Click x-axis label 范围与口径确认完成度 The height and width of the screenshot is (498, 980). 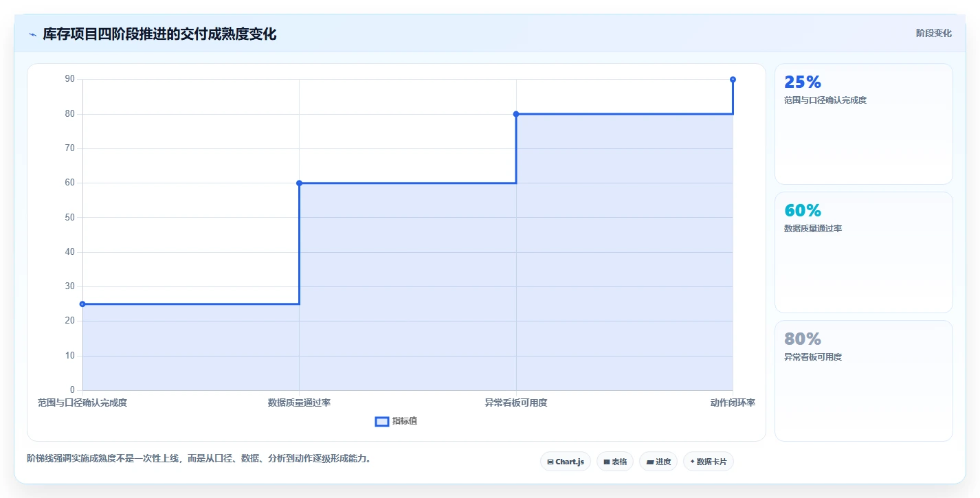click(x=82, y=403)
